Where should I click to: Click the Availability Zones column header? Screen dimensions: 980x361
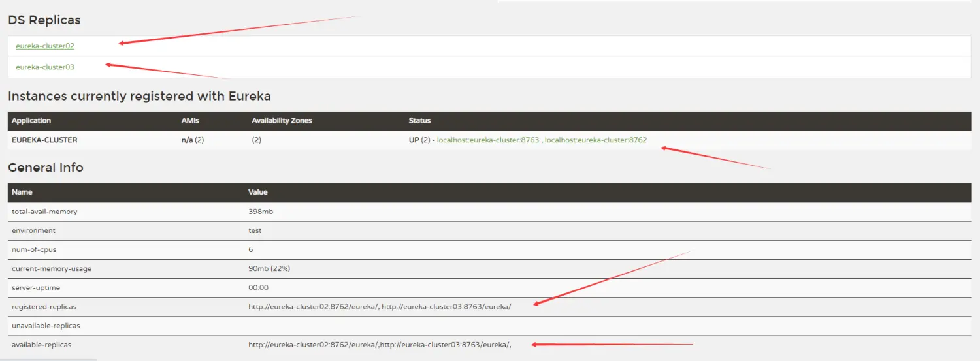click(282, 121)
